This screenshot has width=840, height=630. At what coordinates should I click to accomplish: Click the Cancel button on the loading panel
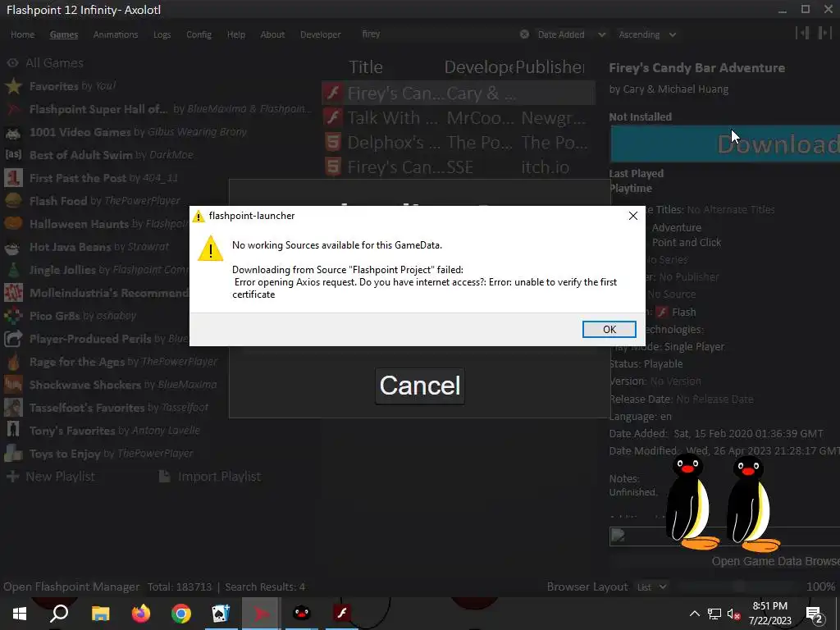[x=419, y=386]
